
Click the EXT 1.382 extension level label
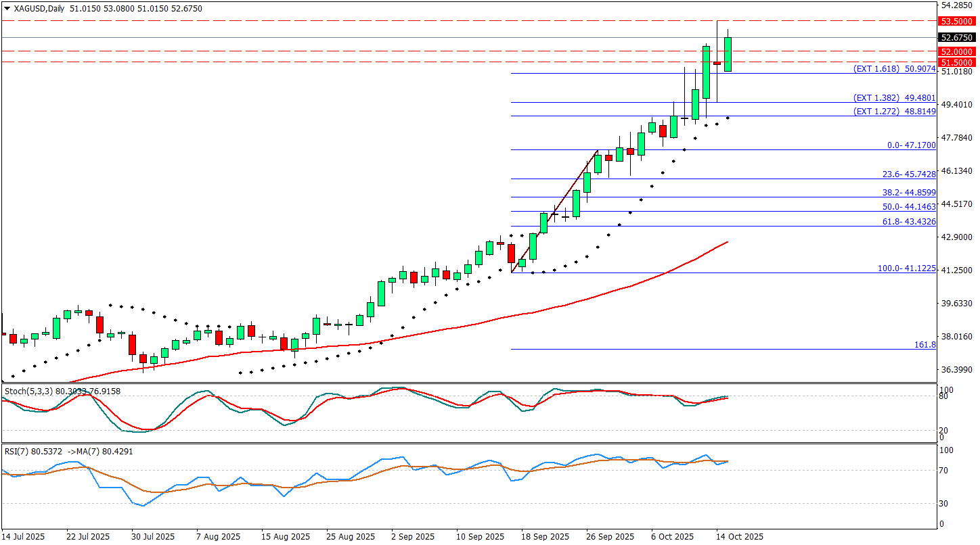pyautogui.click(x=894, y=98)
